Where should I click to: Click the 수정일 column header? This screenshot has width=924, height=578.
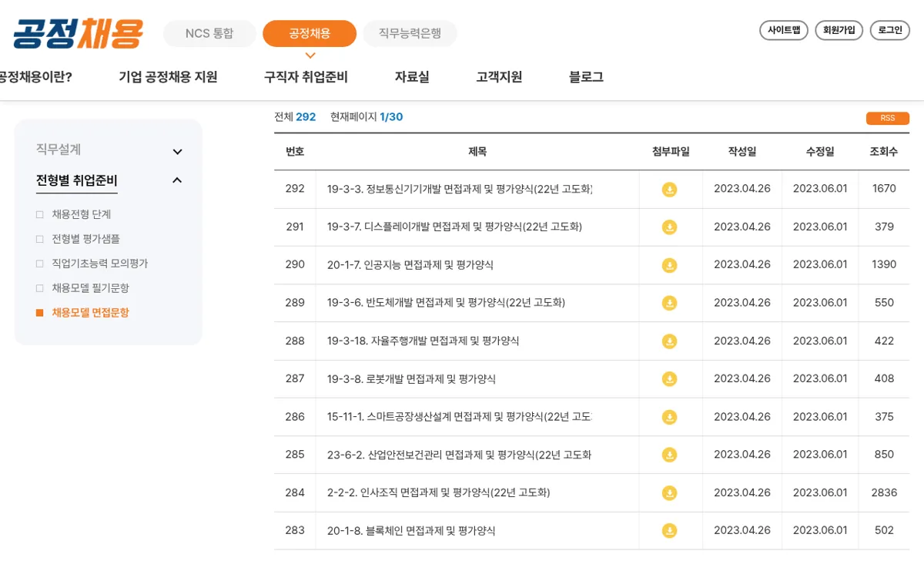pos(820,152)
